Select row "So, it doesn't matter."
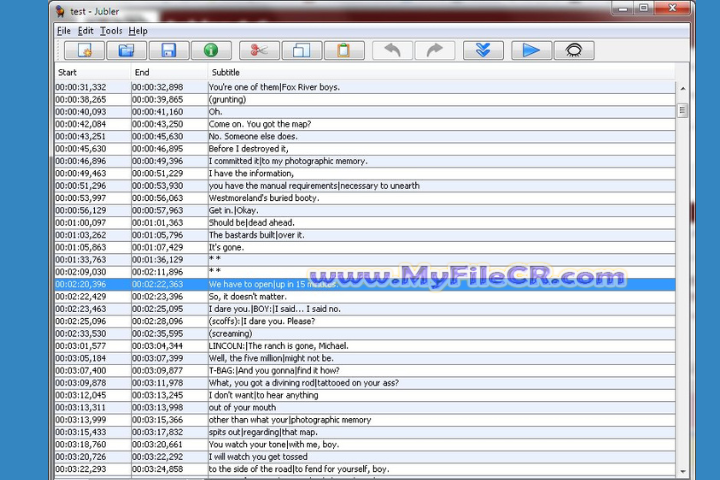 coord(365,297)
